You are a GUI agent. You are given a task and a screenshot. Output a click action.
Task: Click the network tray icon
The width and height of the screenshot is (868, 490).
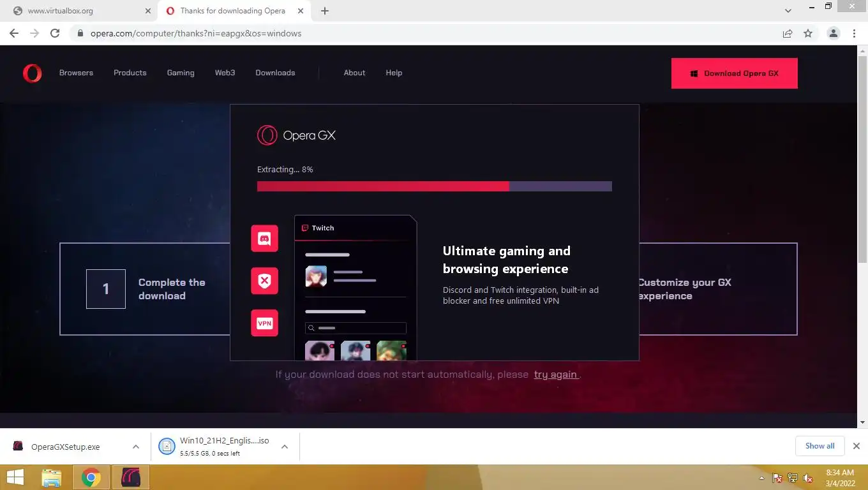(x=793, y=478)
